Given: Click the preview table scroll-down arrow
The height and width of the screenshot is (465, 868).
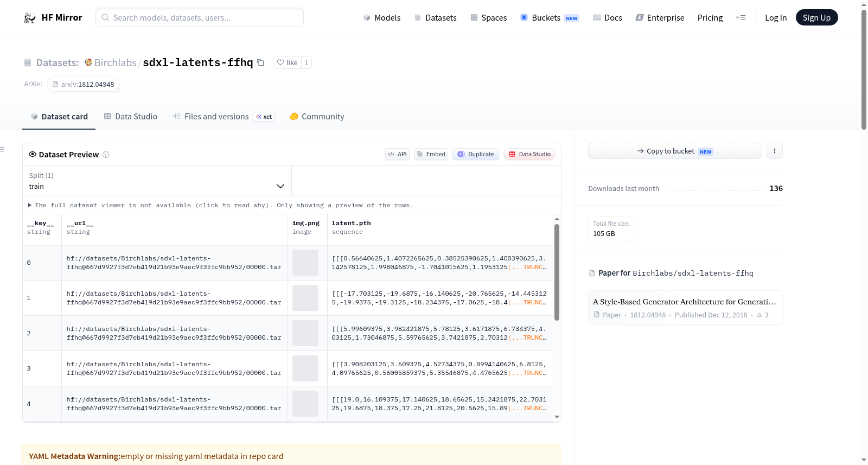Looking at the screenshot, I should pos(557,417).
